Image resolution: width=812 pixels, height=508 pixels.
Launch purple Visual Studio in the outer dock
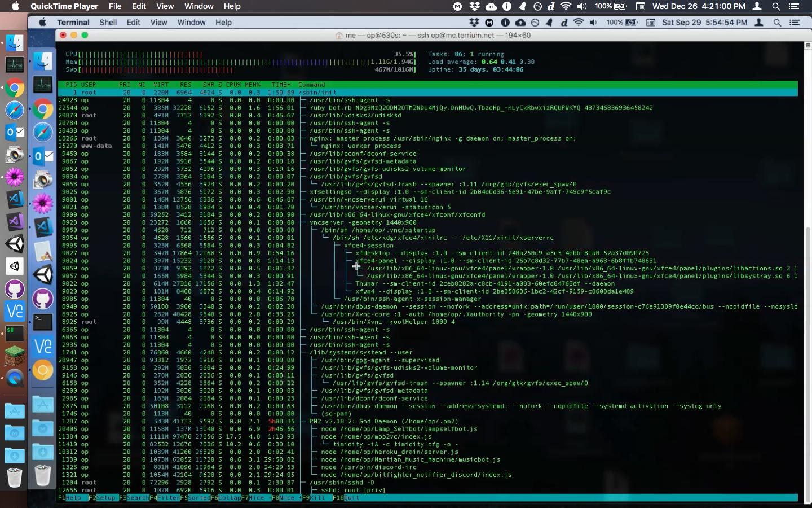pos(14,222)
